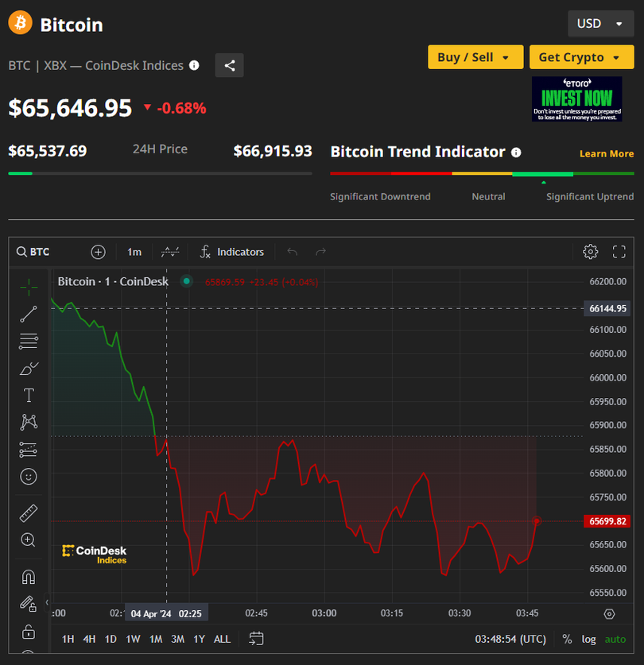The width and height of the screenshot is (644, 665).
Task: Open the emoji icons tool
Action: pos(29,477)
